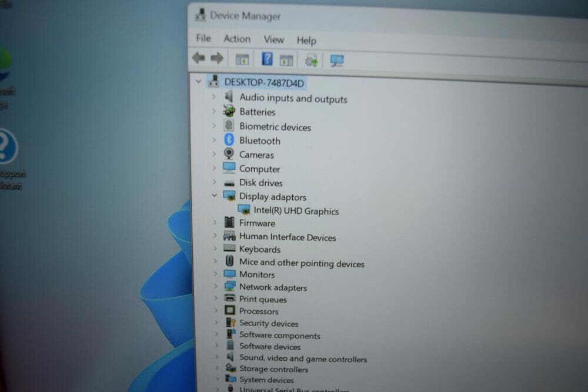Expand the Processors category arrow
Image resolution: width=588 pixels, height=392 pixels.
[x=216, y=310]
